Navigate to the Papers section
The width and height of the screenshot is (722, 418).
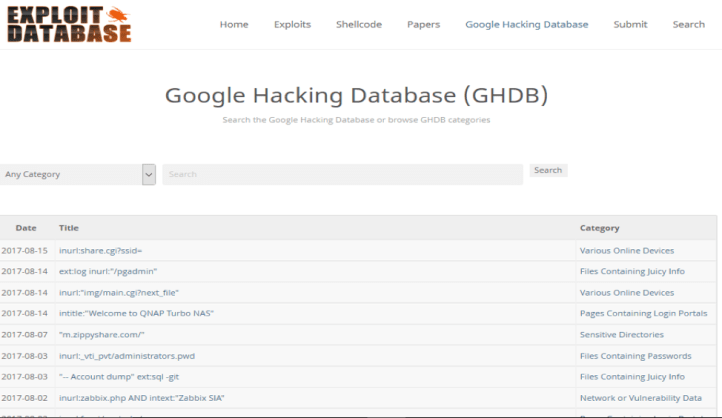pos(423,24)
